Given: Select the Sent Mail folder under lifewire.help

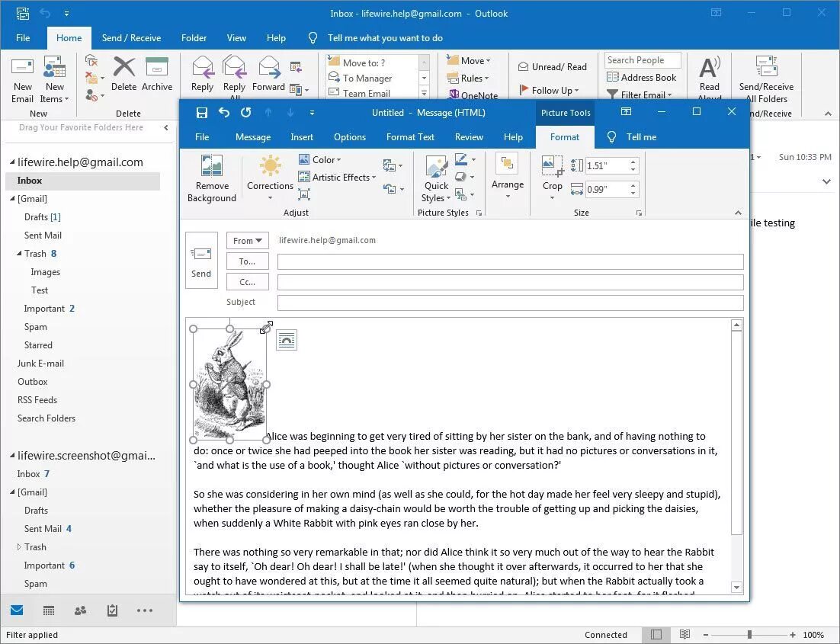Looking at the screenshot, I should [x=43, y=235].
